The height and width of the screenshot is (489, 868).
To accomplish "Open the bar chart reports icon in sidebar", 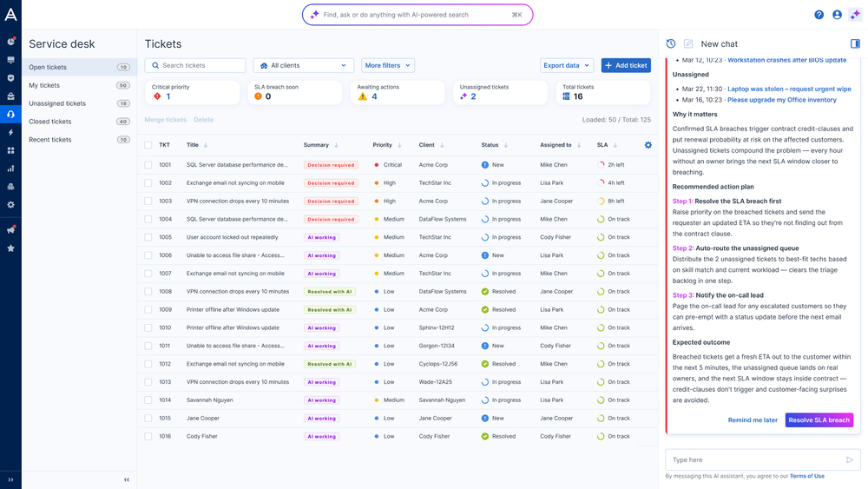I will 10,169.
